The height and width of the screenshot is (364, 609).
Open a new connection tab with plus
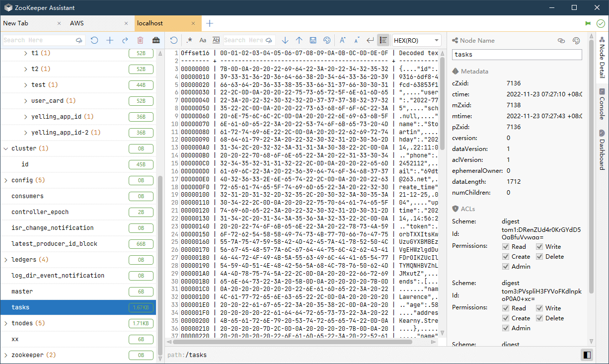click(210, 23)
